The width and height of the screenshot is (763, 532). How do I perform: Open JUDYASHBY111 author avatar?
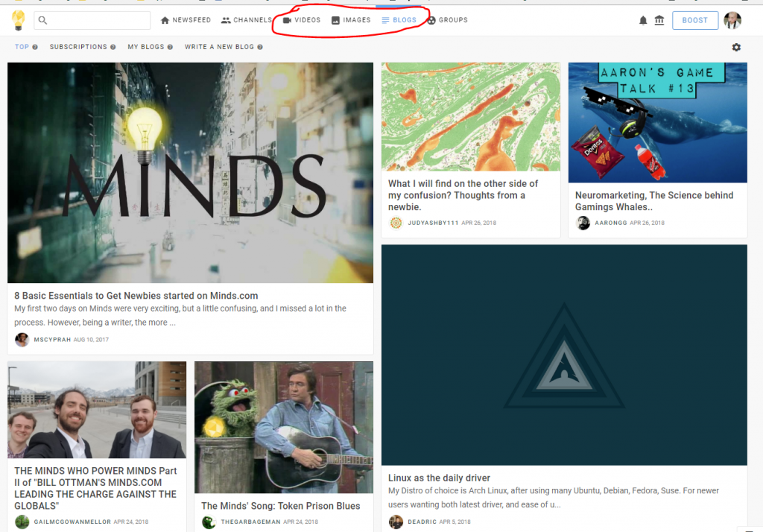[x=396, y=223]
